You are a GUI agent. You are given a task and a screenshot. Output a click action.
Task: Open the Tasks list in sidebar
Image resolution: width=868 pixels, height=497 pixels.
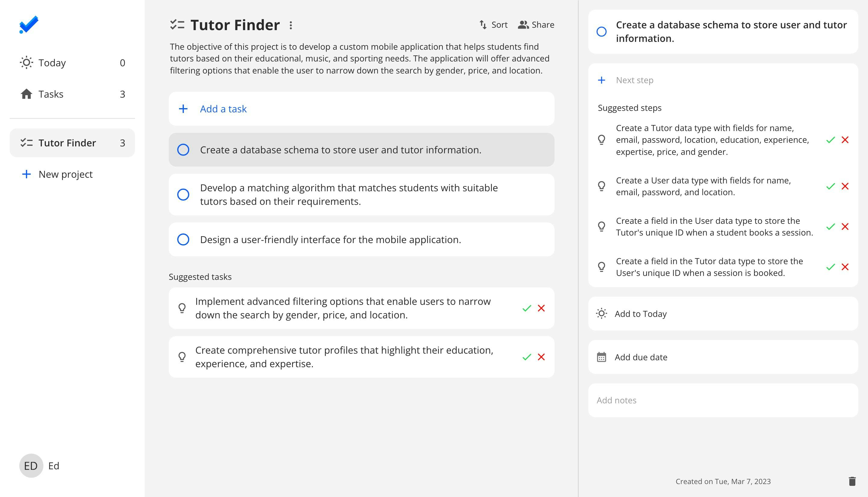coord(51,94)
